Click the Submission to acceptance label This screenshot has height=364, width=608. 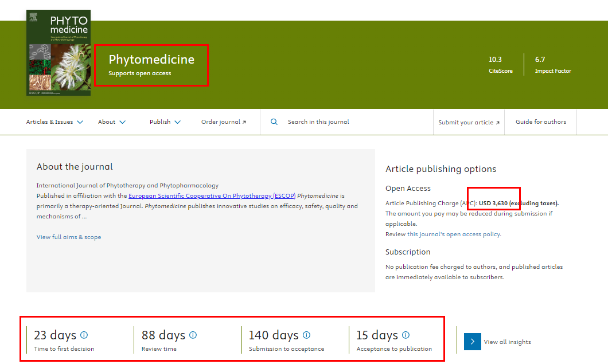click(287, 349)
